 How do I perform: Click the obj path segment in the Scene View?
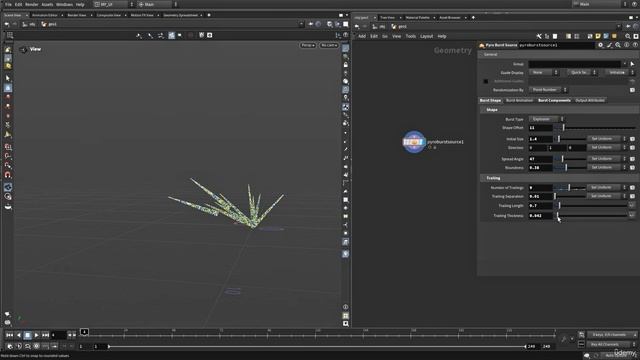coord(29,24)
